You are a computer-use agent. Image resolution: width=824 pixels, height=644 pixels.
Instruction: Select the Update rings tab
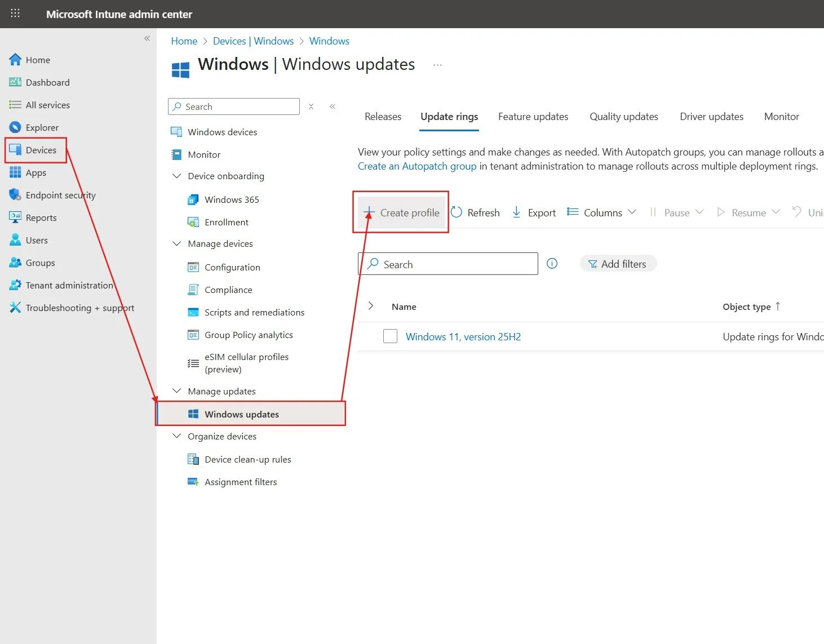pyautogui.click(x=449, y=117)
